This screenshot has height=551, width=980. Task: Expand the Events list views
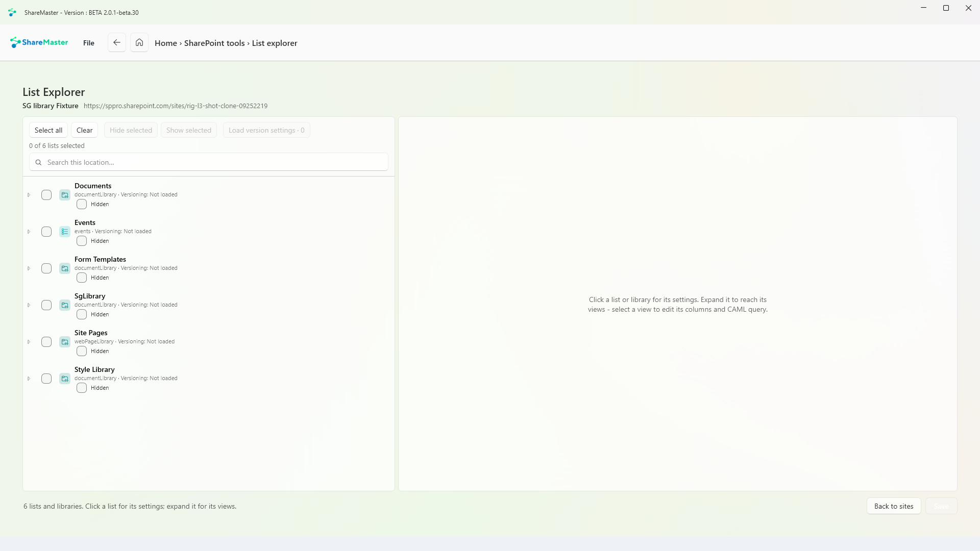coord(29,232)
